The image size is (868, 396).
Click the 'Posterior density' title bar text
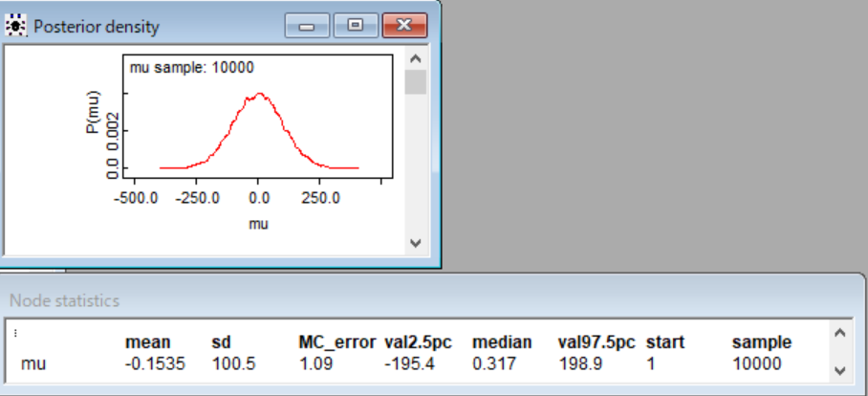(97, 27)
